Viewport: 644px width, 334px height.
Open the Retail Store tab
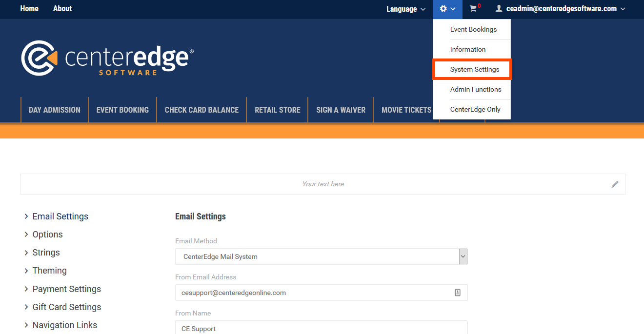[x=278, y=110]
